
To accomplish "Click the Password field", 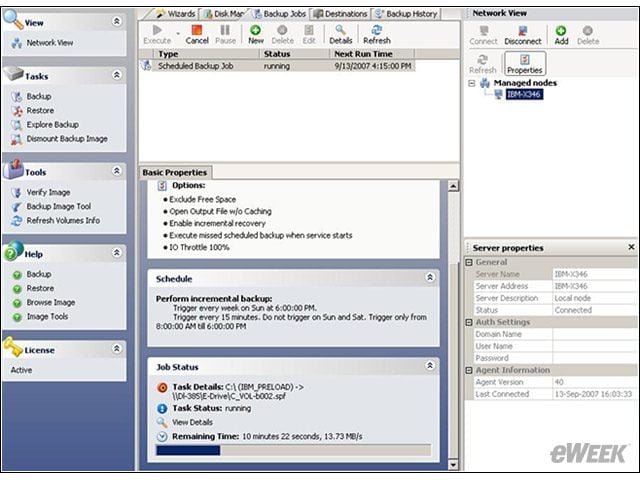I will tap(594, 358).
